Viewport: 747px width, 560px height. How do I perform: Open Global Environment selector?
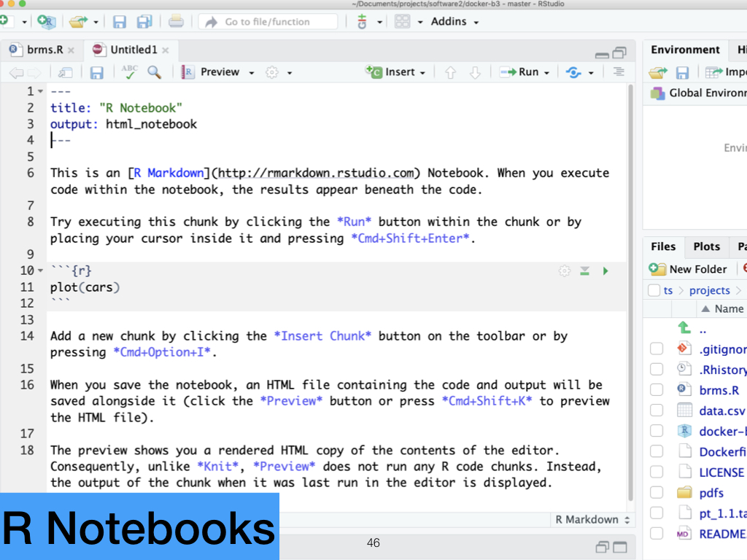pos(698,93)
